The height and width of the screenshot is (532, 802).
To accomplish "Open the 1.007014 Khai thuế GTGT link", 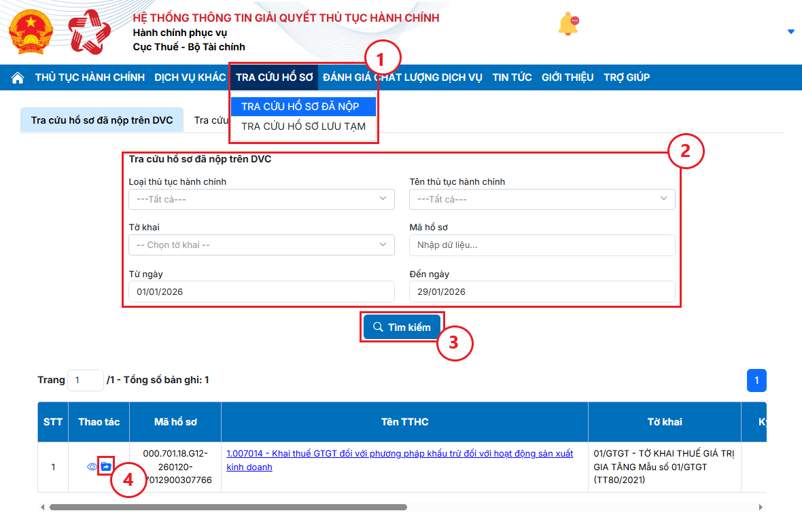I will (399, 453).
